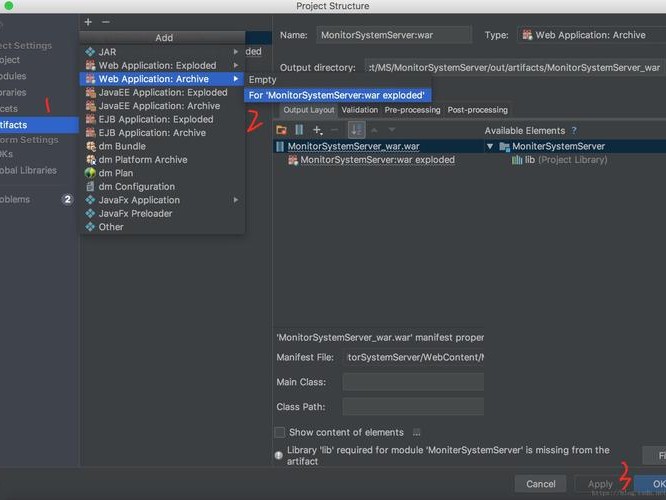
Task: Click the green window zoom button
Action: [x=8, y=6]
